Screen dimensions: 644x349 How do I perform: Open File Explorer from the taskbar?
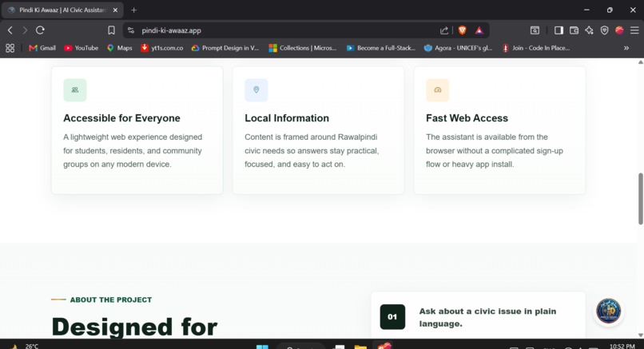(360, 347)
